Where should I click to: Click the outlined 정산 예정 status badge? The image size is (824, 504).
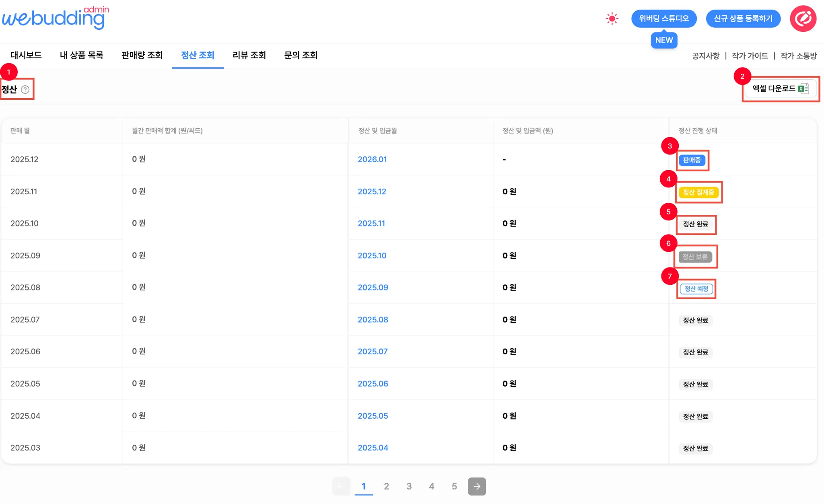[696, 289]
